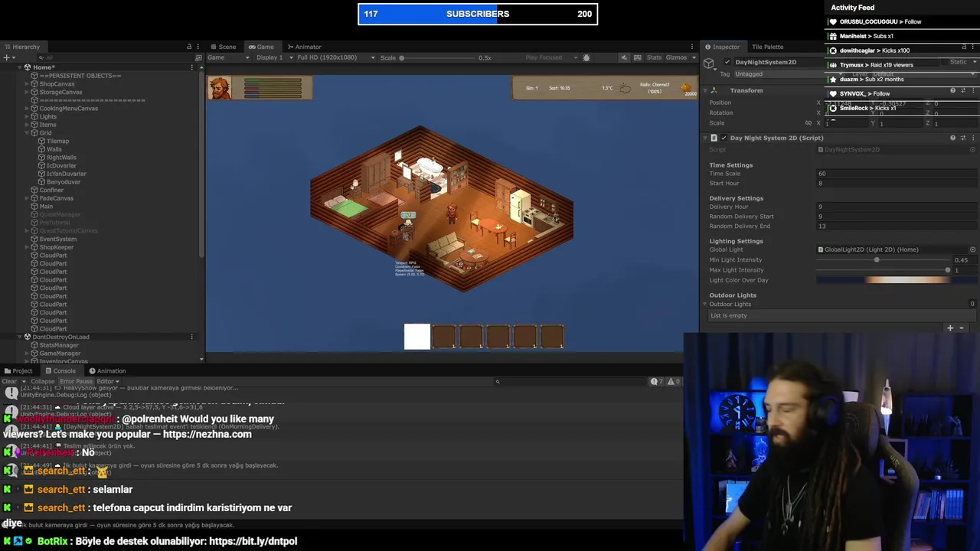980x551 pixels.
Task: Select the first white inventory hotbar slot
Action: click(417, 337)
